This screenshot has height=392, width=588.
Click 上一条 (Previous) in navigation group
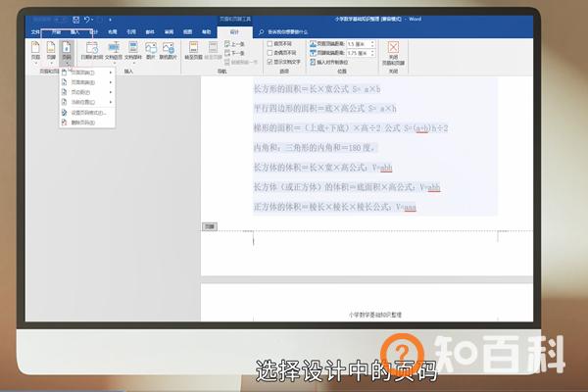point(234,44)
